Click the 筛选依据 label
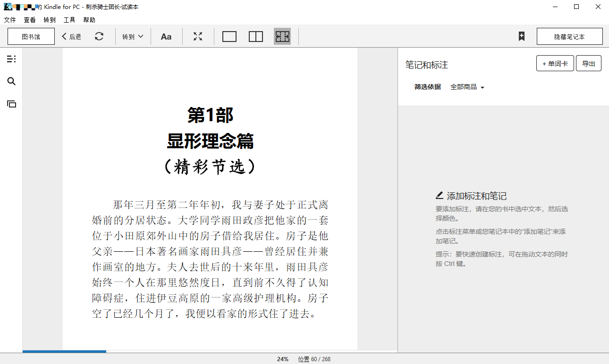This screenshot has width=609, height=364. pyautogui.click(x=428, y=87)
